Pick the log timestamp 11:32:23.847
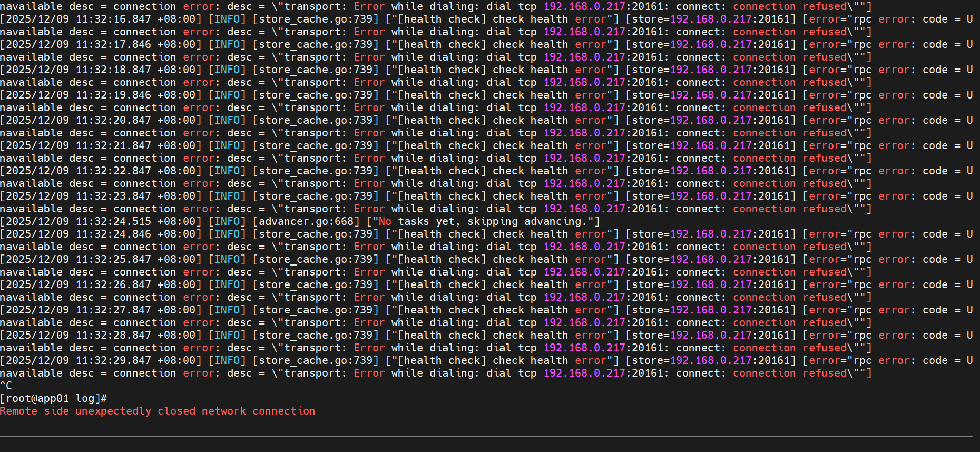The height and width of the screenshot is (452, 980). click(x=113, y=196)
